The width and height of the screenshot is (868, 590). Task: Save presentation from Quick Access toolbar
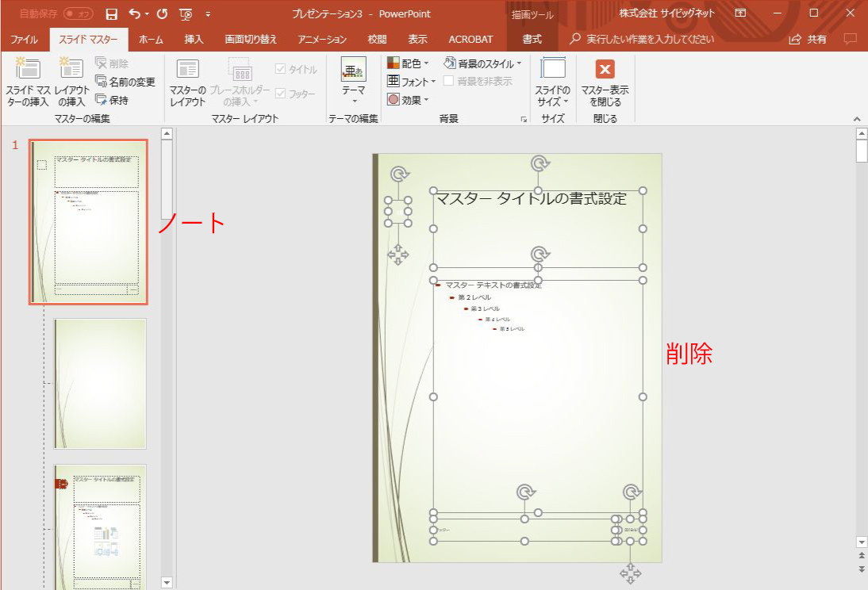111,13
